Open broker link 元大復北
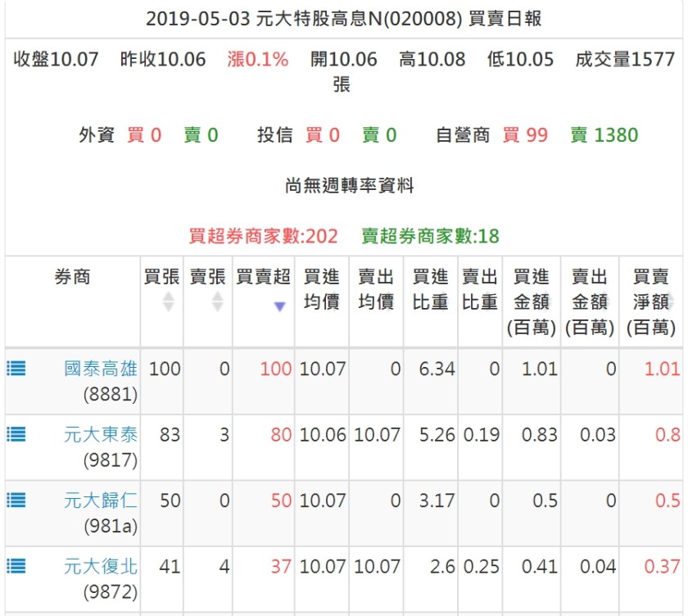The image size is (688, 616). click(x=101, y=566)
